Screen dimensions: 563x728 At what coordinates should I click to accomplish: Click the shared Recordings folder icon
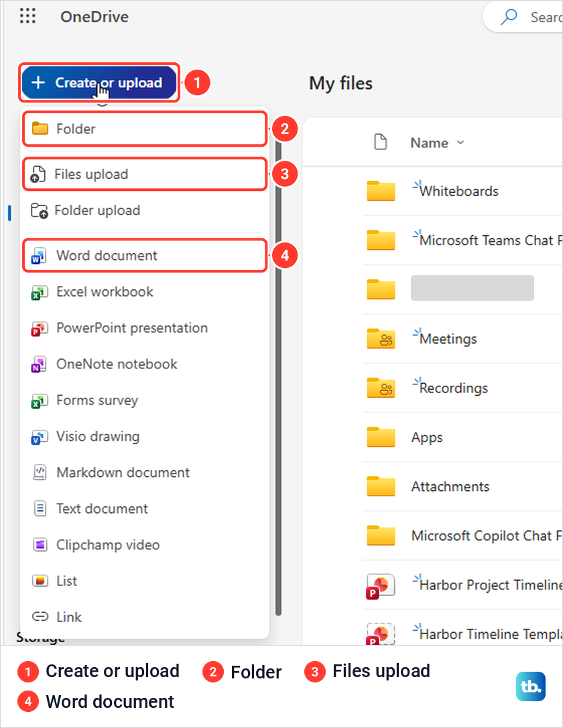(381, 388)
